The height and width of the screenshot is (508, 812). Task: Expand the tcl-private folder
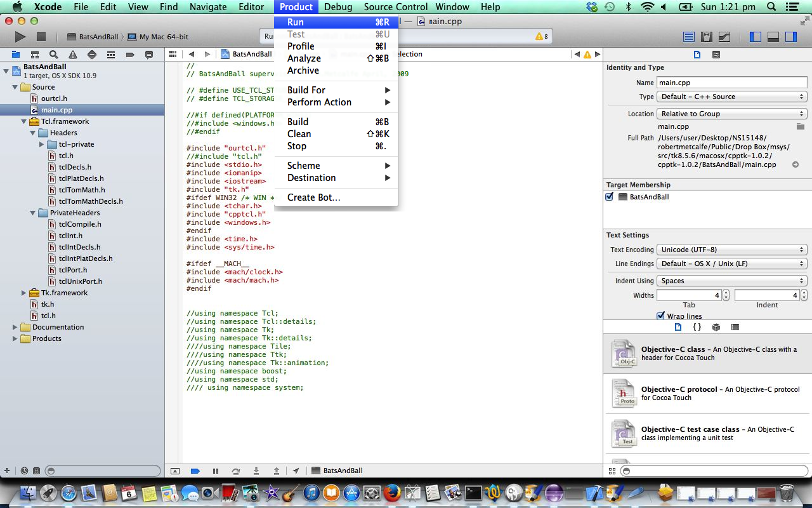42,144
